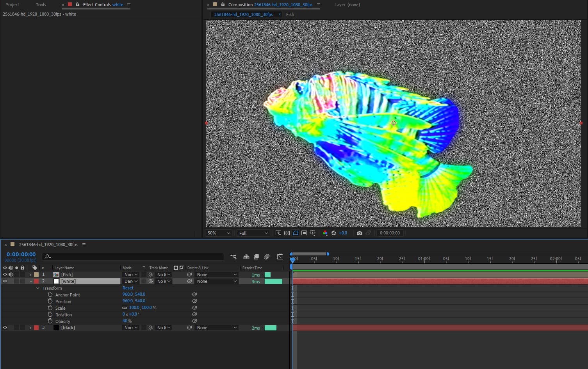This screenshot has height=369, width=588.
Task: Mute audio of the Fish layer
Action: click(11, 275)
